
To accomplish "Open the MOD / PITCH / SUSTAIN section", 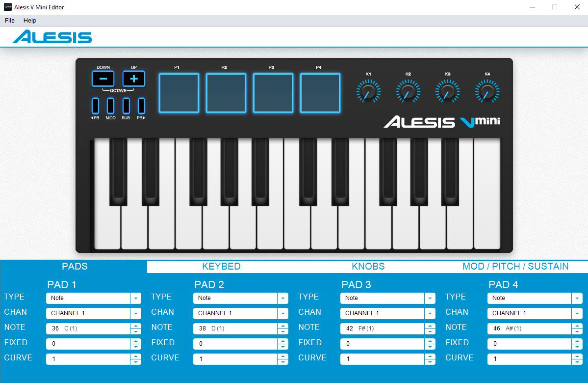I will pos(515,267).
